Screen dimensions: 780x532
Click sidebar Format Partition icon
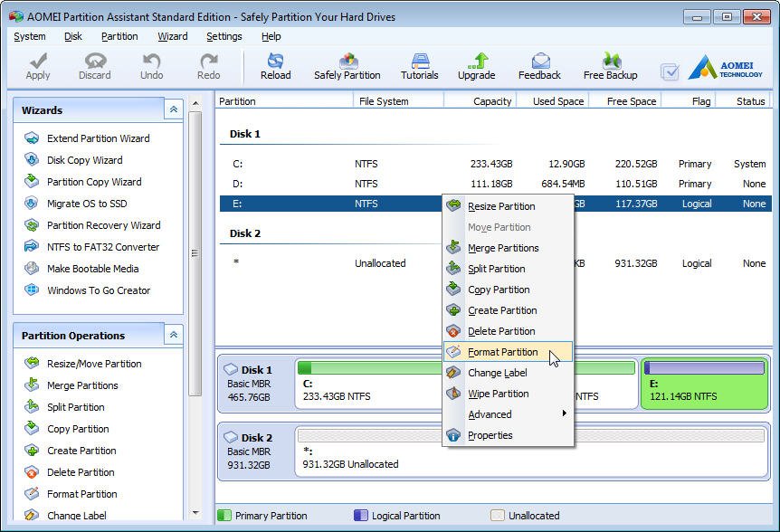point(32,494)
